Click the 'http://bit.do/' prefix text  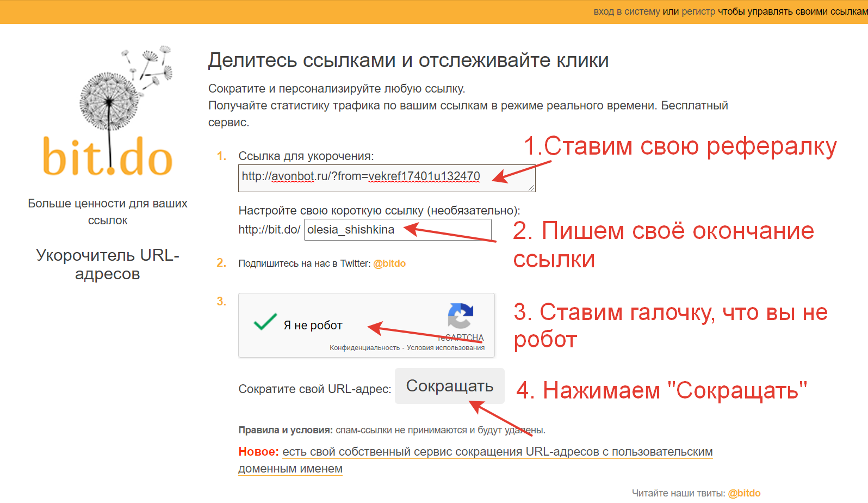[x=269, y=230]
